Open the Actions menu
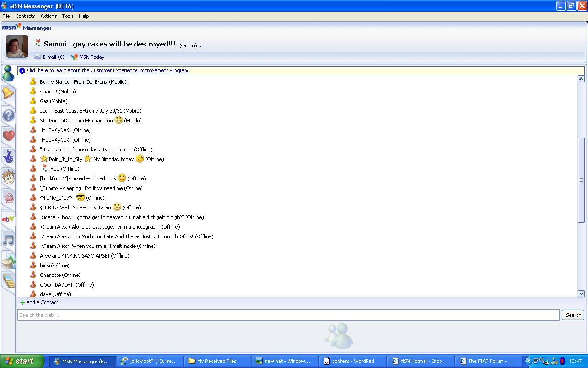Screen dimensions: 588x368 (x=49, y=16)
